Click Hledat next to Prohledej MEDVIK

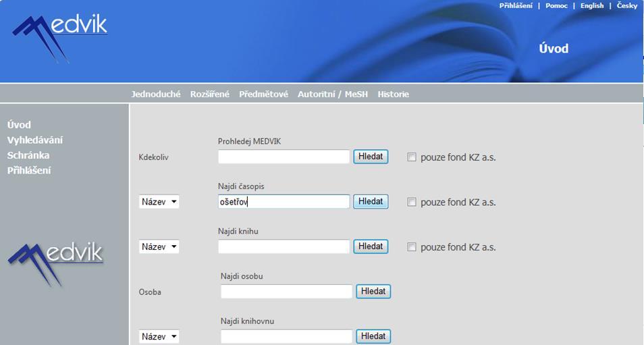pyautogui.click(x=371, y=157)
